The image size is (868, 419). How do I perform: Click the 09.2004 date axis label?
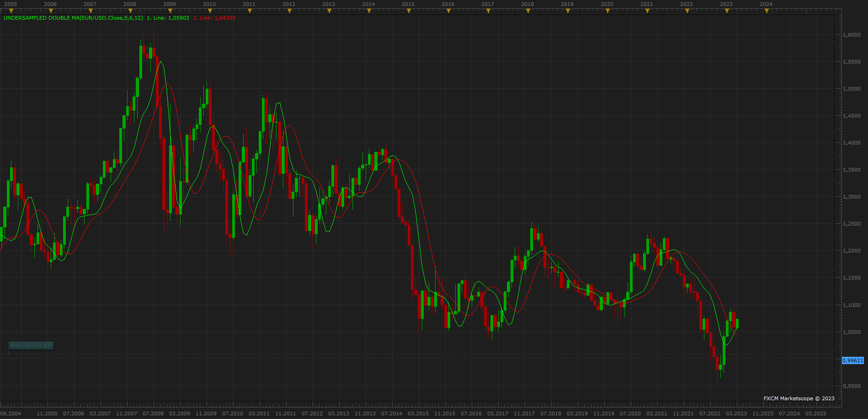(x=11, y=414)
